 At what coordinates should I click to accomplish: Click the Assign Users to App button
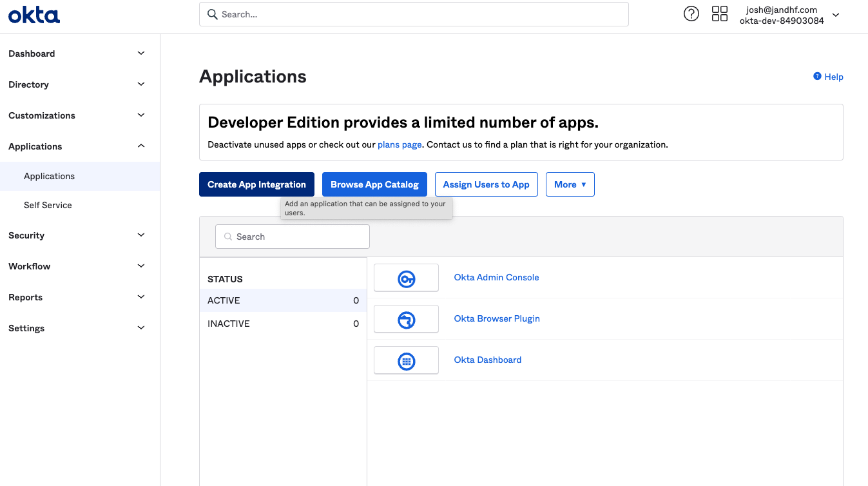pos(486,184)
